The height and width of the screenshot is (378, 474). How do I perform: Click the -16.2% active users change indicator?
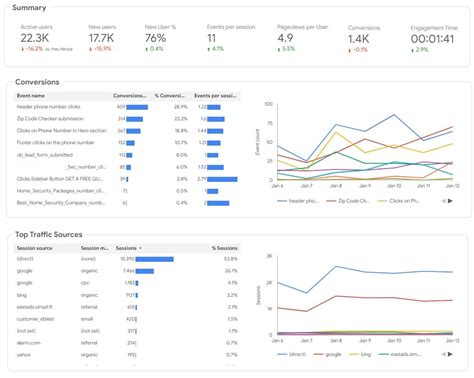coord(32,49)
